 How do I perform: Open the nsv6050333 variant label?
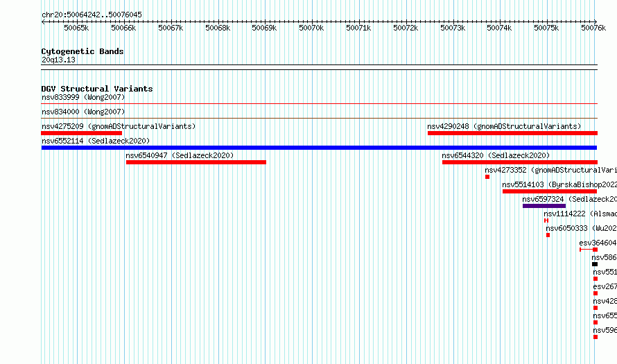click(x=581, y=228)
